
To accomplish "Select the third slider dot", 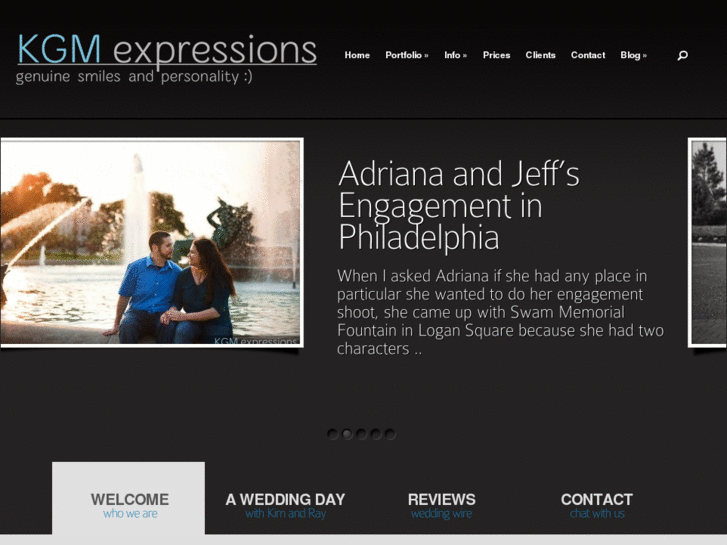I will pos(361,434).
